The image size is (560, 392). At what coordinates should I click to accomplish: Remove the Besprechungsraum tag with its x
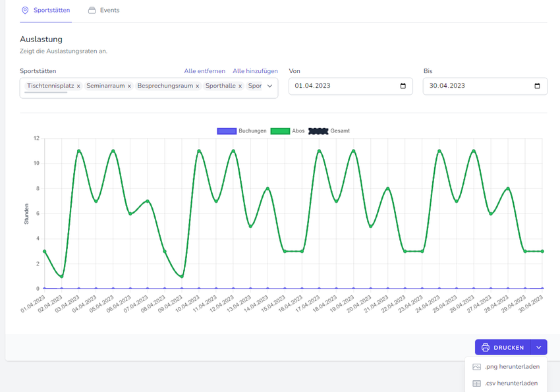(197, 86)
